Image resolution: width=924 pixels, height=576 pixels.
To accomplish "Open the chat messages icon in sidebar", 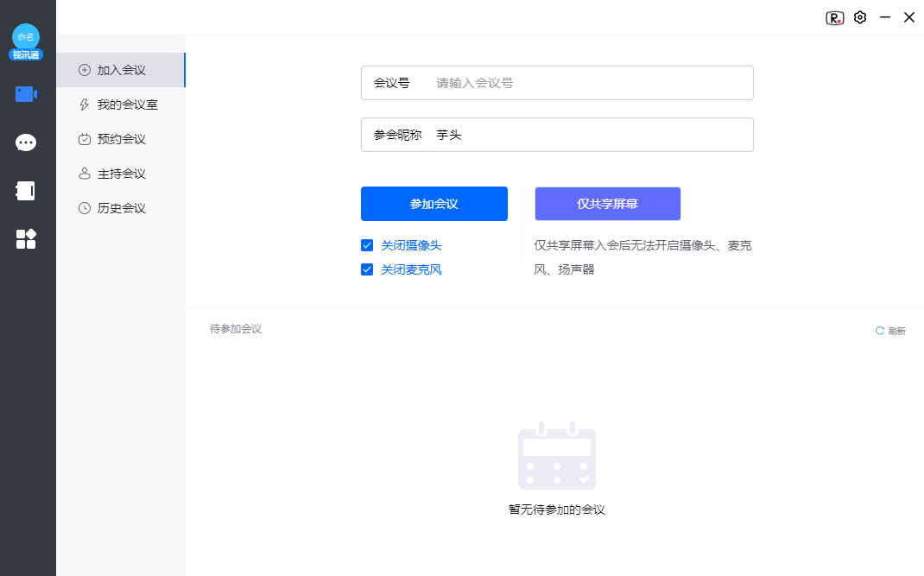I will (x=26, y=142).
